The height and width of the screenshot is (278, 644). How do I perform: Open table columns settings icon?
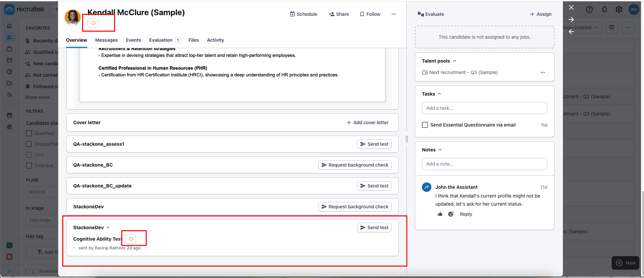click(612, 28)
